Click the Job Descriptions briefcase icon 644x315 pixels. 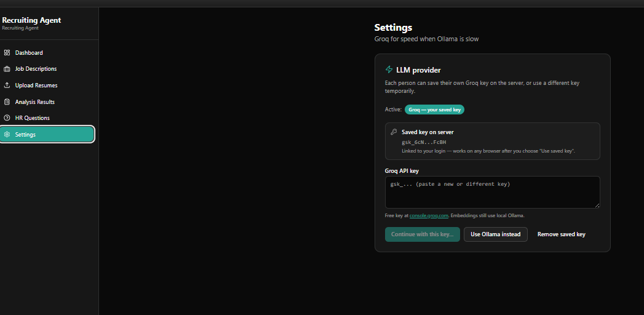[7, 69]
